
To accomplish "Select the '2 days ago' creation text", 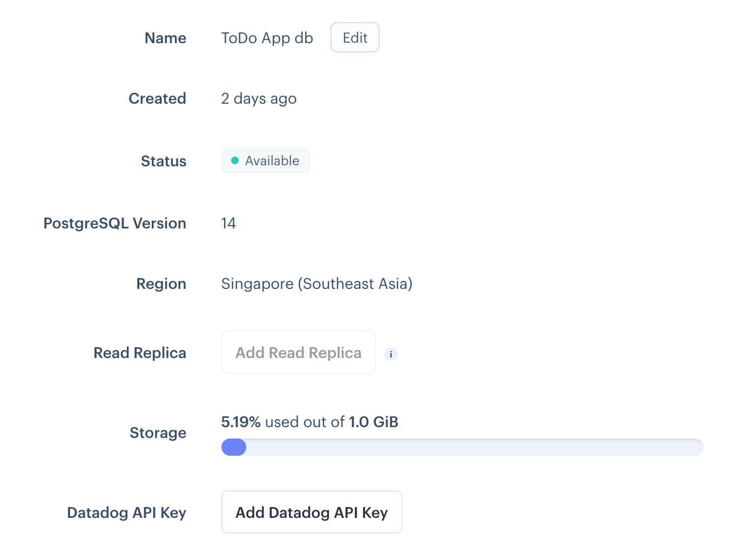I will click(x=259, y=99).
